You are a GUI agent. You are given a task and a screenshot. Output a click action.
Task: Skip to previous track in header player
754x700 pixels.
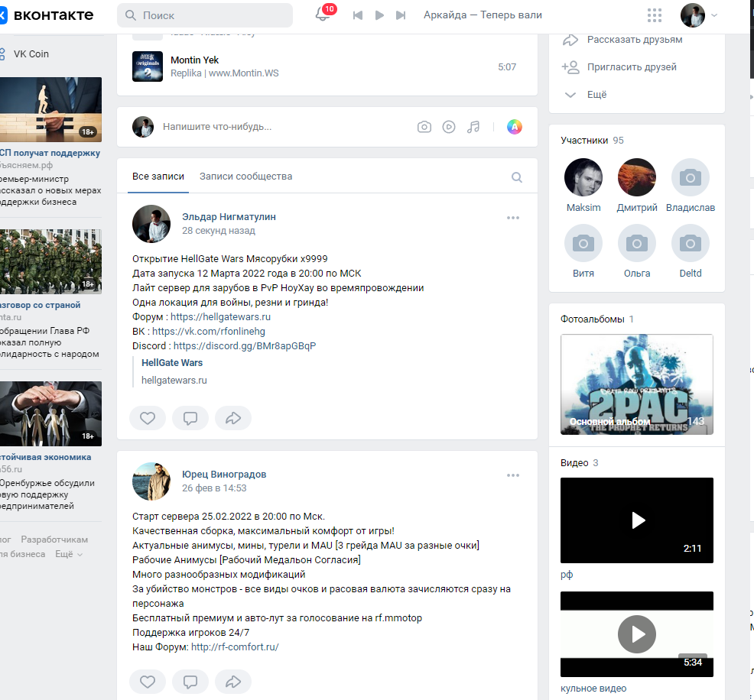coord(358,15)
